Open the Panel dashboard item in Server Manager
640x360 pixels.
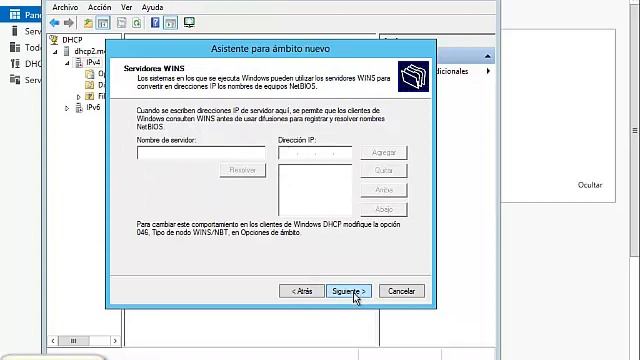point(20,15)
